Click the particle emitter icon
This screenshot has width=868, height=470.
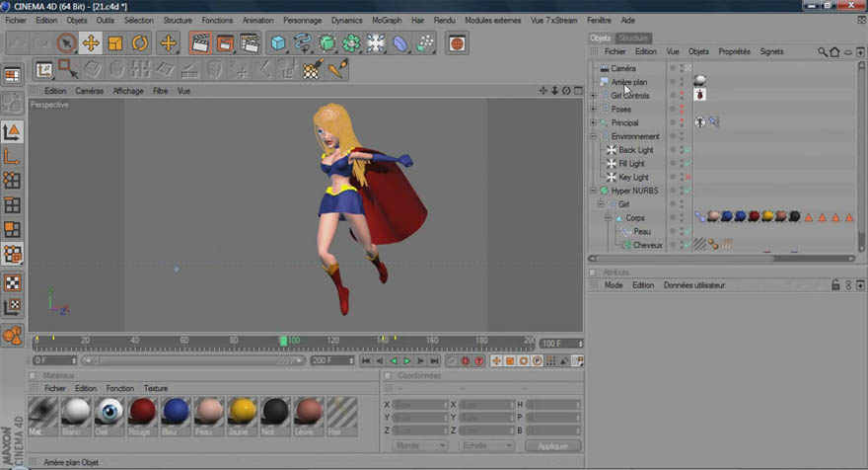coord(424,43)
